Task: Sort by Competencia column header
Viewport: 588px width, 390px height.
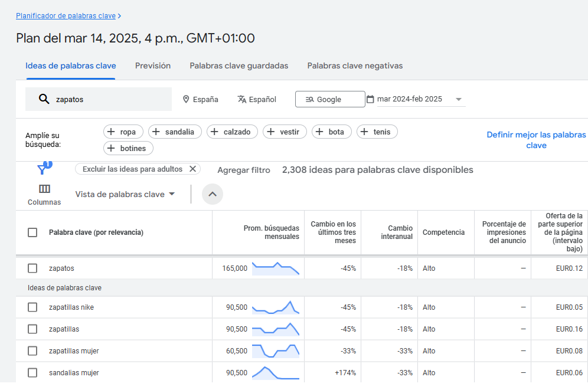Action: point(443,232)
